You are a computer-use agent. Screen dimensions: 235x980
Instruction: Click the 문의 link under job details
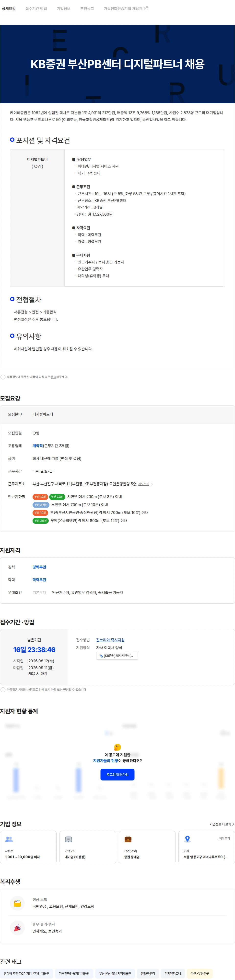(x=53, y=377)
